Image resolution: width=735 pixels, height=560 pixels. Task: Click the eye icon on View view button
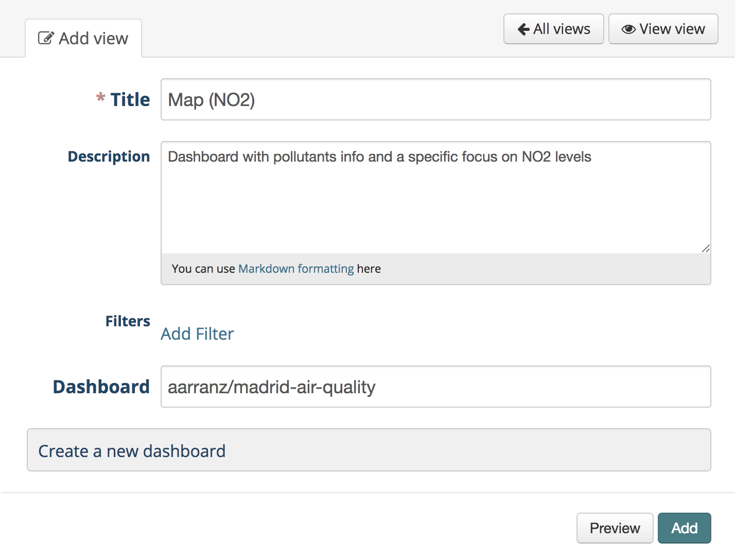click(628, 29)
